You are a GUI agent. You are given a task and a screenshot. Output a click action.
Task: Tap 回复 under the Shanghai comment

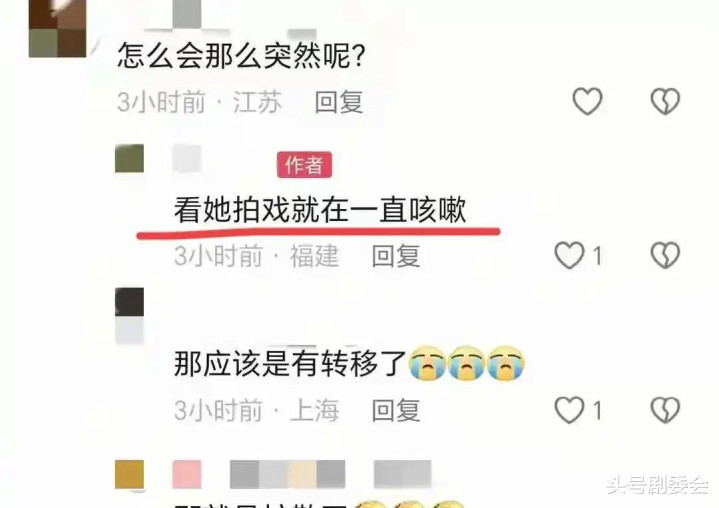coord(396,410)
